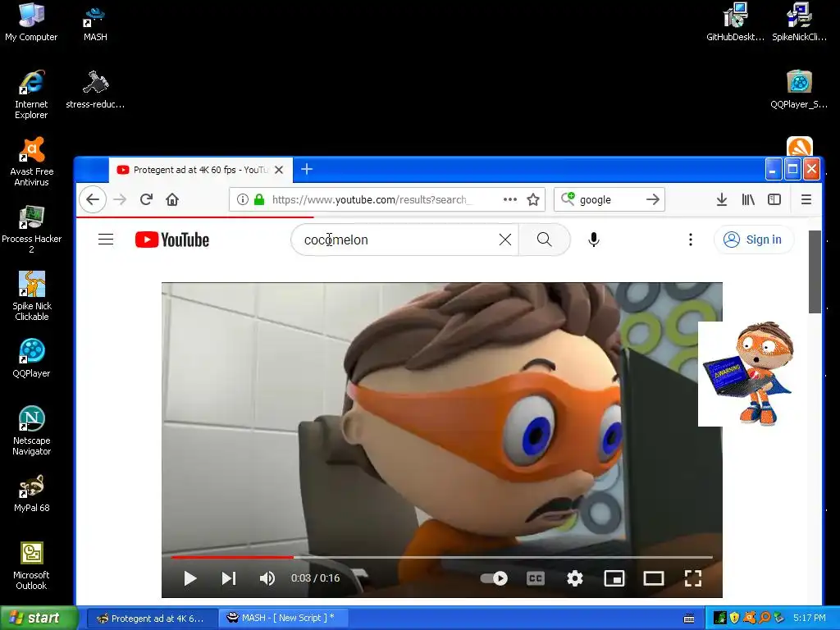This screenshot has width=840, height=630.
Task: Click the Sign in button
Action: [753, 240]
